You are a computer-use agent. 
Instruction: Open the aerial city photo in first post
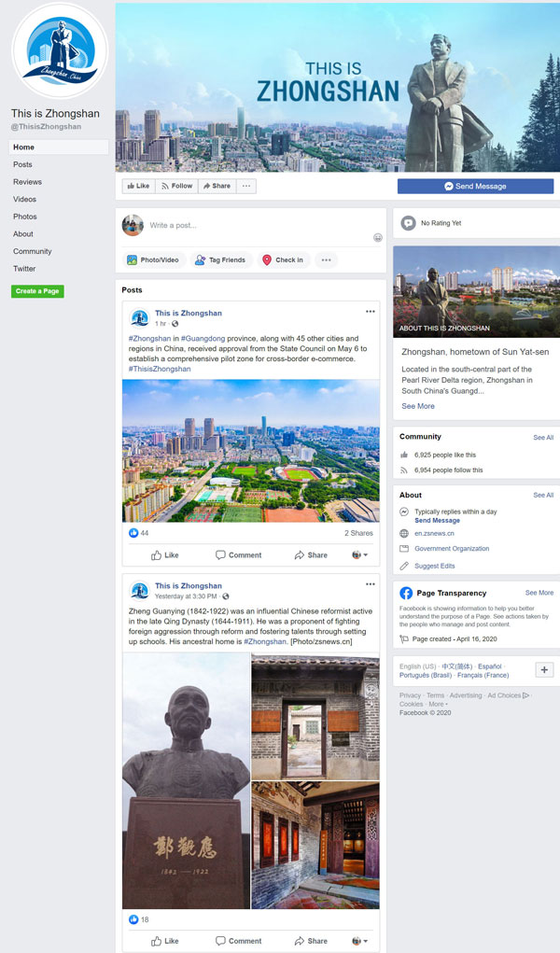point(250,451)
